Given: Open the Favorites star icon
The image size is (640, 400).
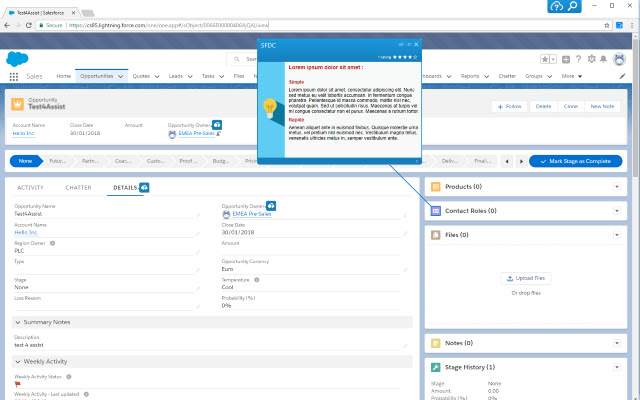Looking at the screenshot, I should 545,59.
